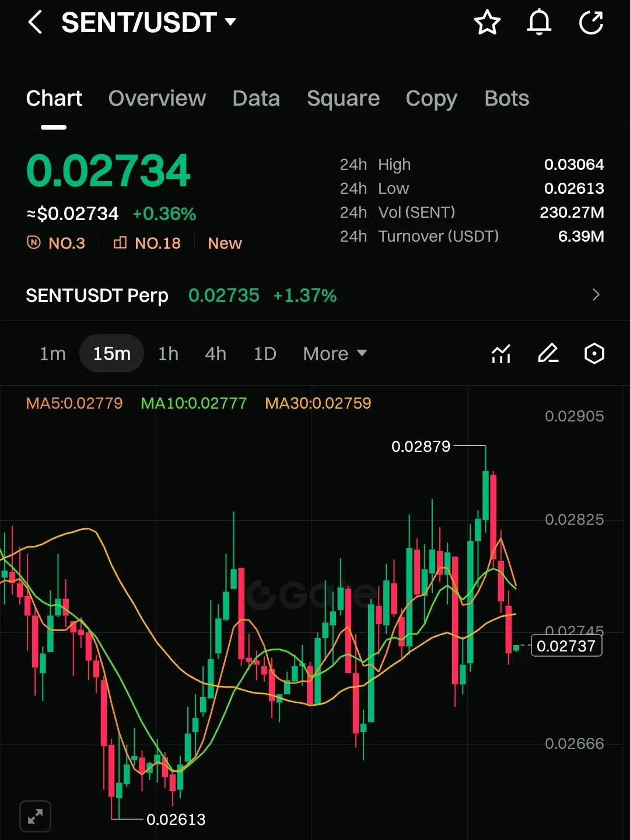The height and width of the screenshot is (840, 630).
Task: Tap the chevron on SENTUSDT Perp row
Action: click(x=596, y=295)
